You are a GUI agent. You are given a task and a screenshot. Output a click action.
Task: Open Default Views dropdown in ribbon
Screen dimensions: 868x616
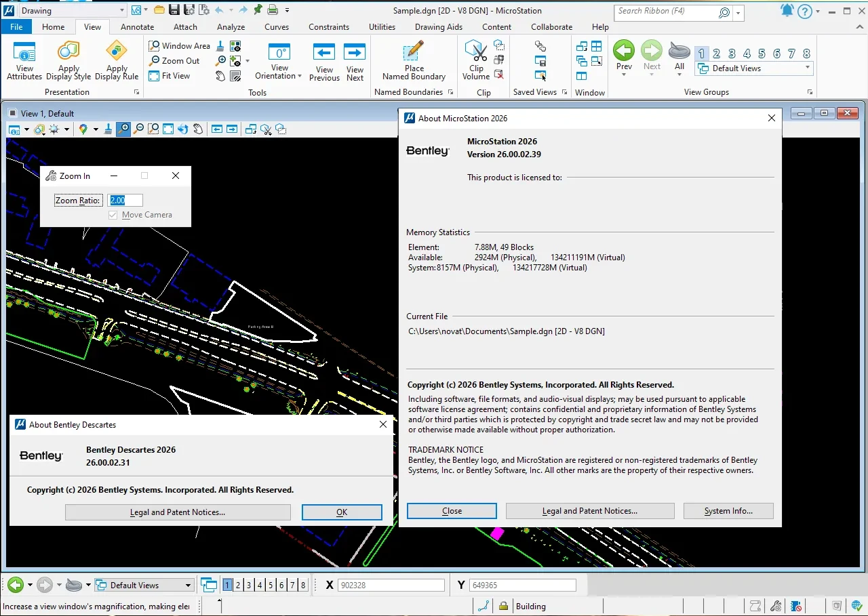807,68
